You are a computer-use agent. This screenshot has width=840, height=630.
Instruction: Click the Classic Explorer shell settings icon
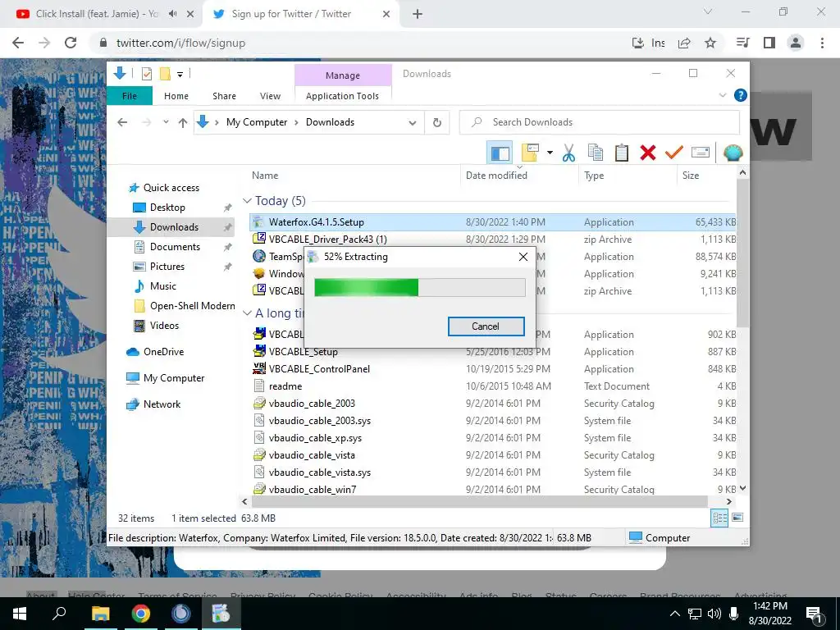tap(733, 153)
